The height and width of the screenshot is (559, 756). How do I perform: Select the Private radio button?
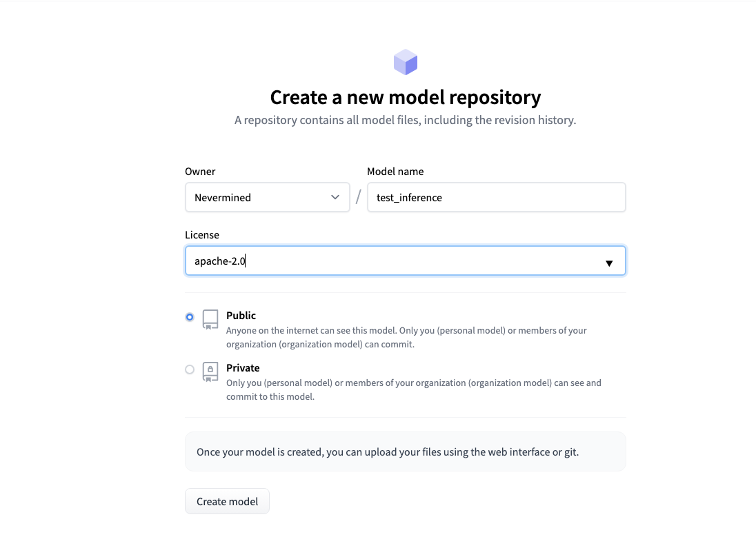(190, 369)
